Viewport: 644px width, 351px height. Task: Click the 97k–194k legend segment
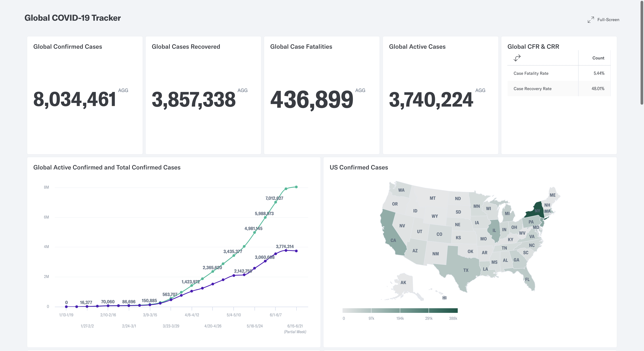coord(385,311)
